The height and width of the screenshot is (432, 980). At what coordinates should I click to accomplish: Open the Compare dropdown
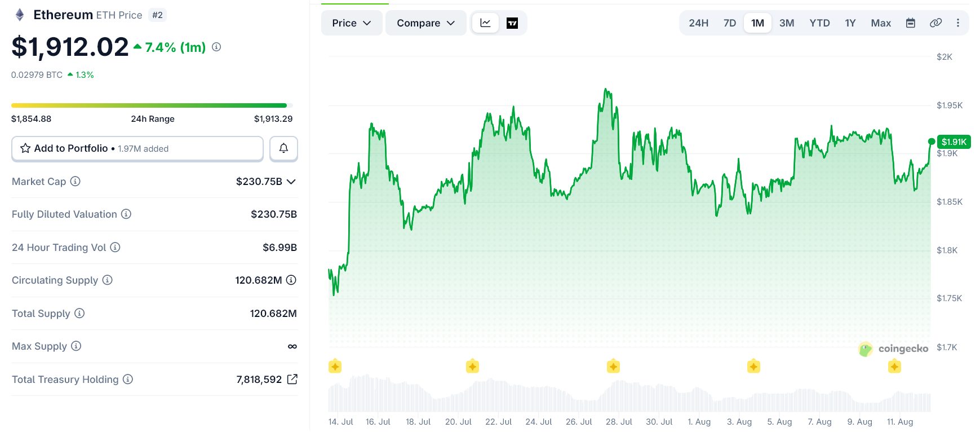tap(426, 23)
